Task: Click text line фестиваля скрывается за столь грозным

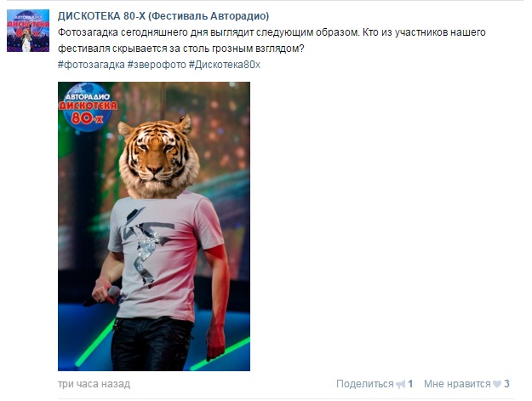Action: [180, 49]
